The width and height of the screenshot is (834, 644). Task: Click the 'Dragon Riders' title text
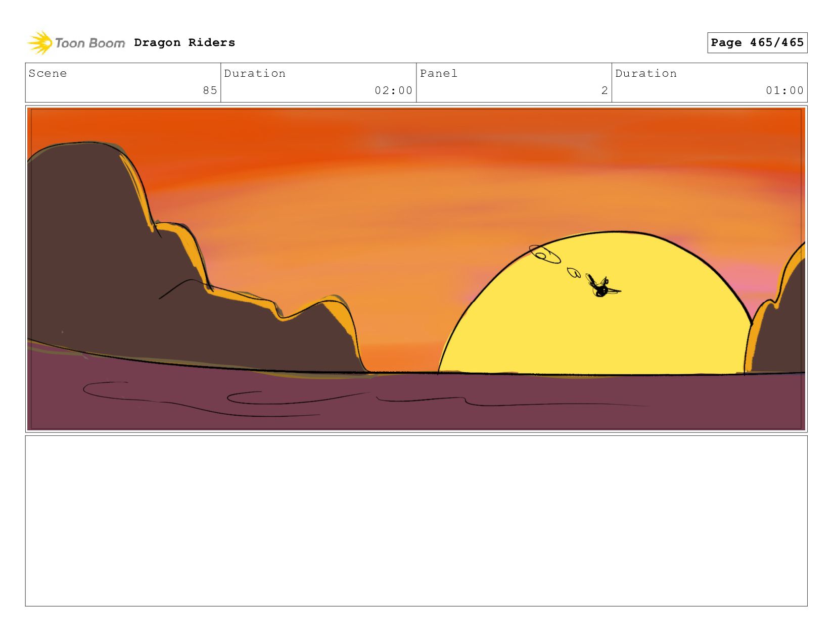184,43
